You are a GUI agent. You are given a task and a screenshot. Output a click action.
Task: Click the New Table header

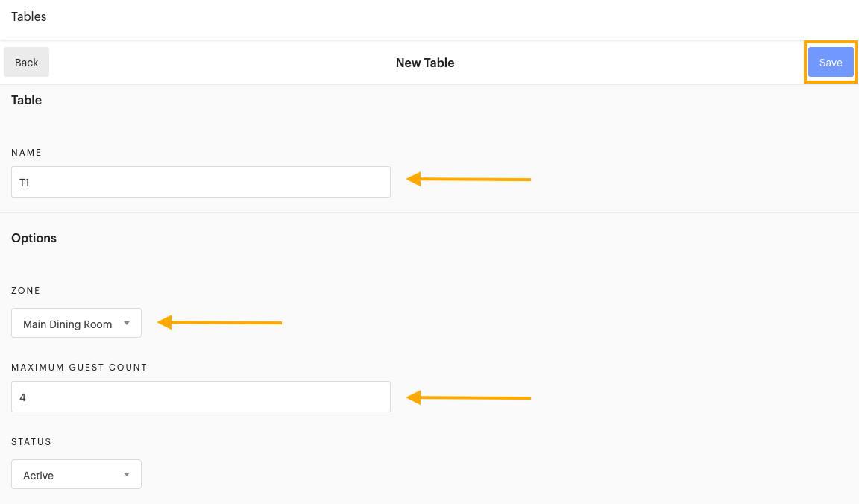[425, 63]
